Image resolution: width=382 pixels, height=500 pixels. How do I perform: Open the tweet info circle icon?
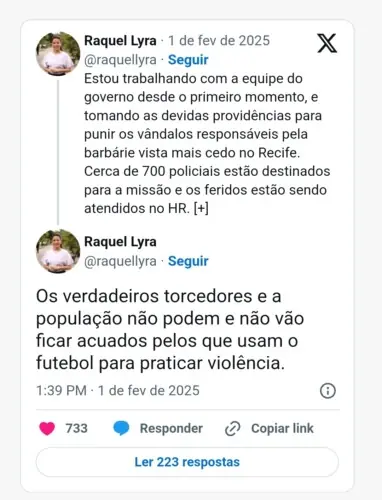pyautogui.click(x=328, y=391)
